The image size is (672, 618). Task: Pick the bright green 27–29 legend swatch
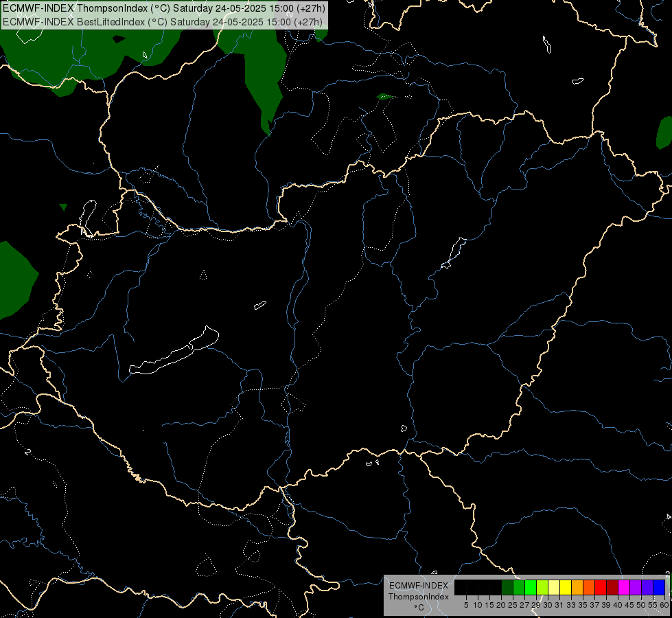tap(531, 587)
